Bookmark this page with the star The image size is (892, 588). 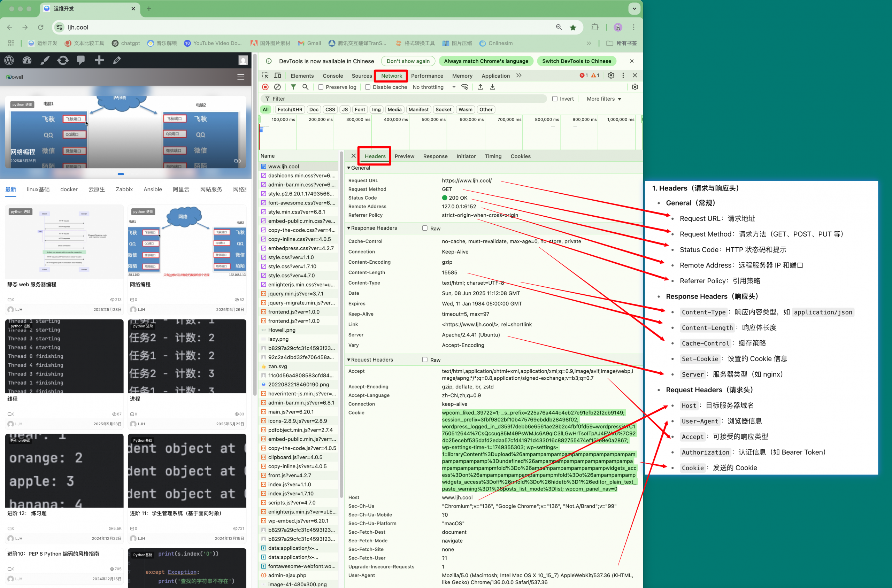[x=573, y=28]
